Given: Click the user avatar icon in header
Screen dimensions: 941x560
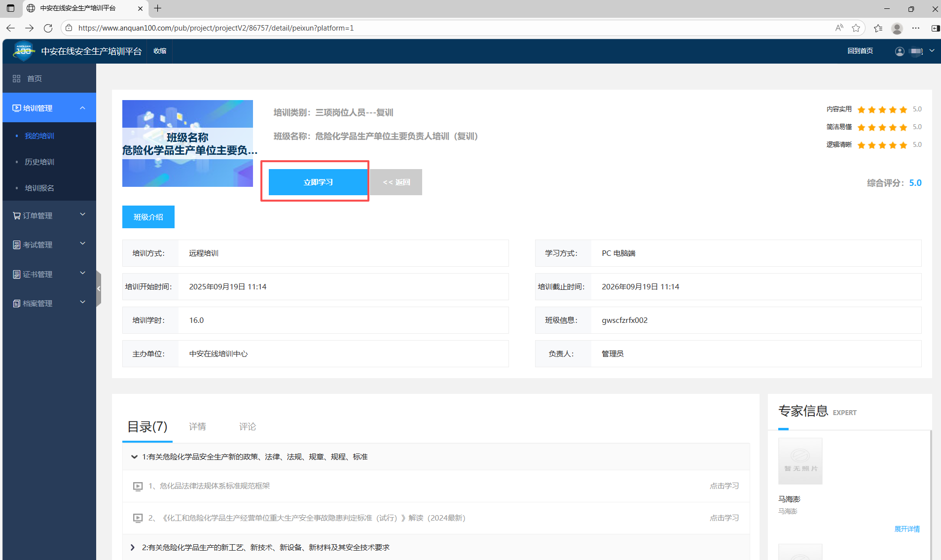Looking at the screenshot, I should pos(900,51).
